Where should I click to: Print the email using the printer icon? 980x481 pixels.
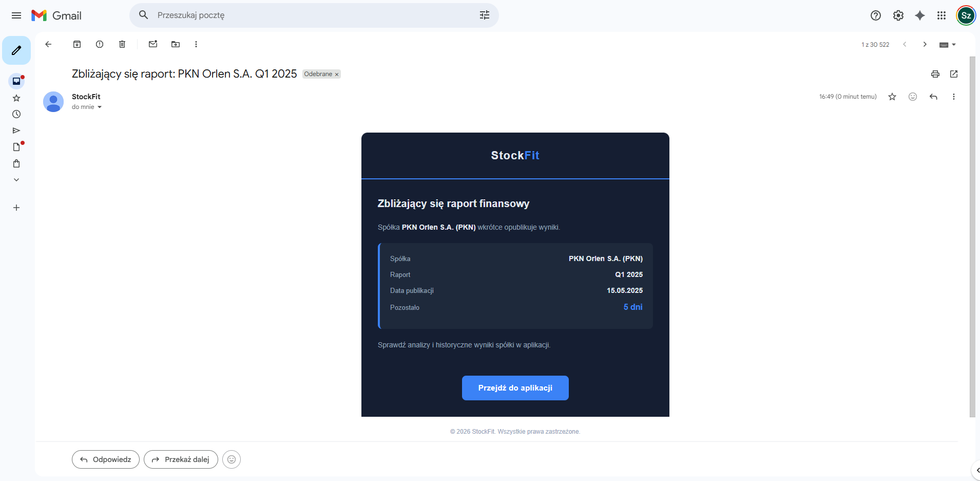point(935,74)
